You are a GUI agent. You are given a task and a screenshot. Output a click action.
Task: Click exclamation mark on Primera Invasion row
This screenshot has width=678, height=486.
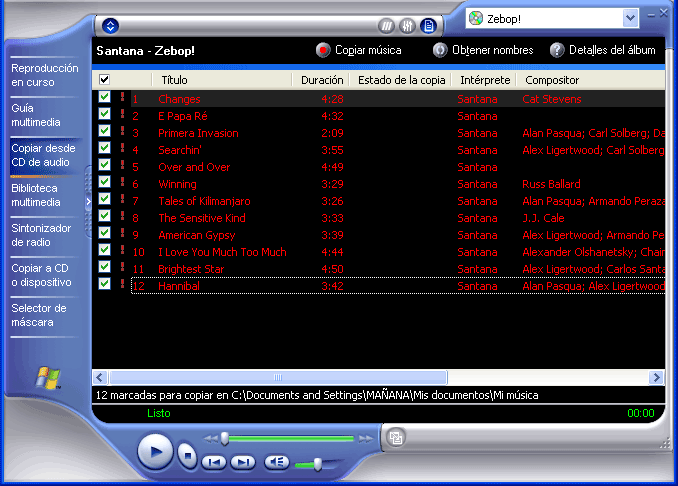pos(122,131)
